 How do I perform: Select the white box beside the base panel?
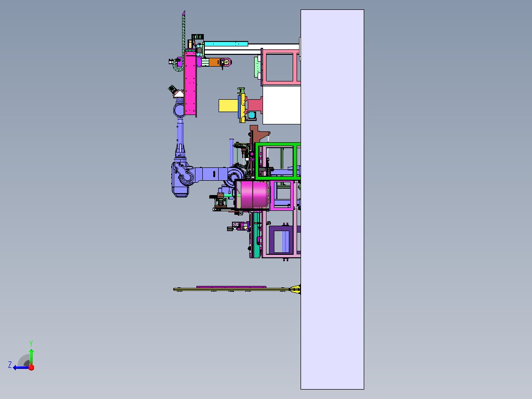tap(282, 105)
